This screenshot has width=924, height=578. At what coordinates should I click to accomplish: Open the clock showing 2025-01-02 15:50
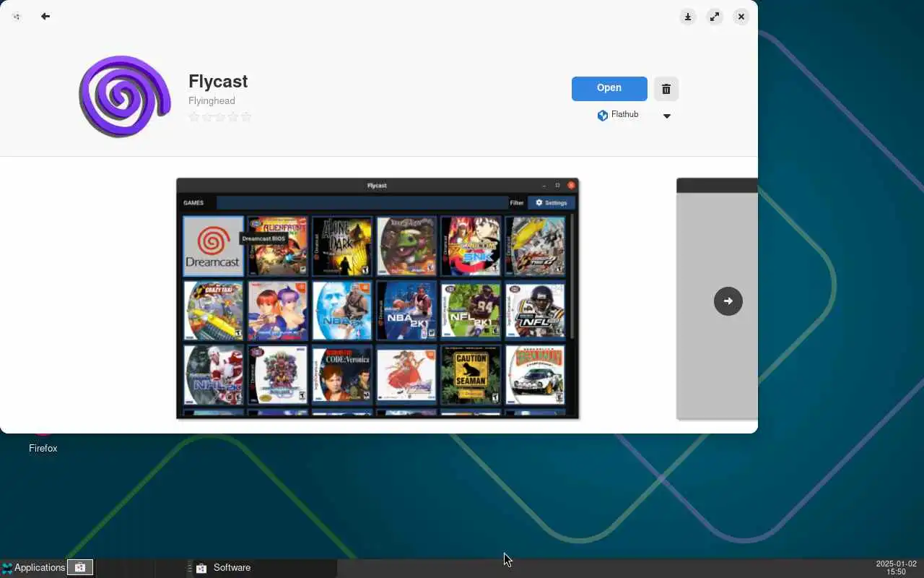(x=896, y=568)
